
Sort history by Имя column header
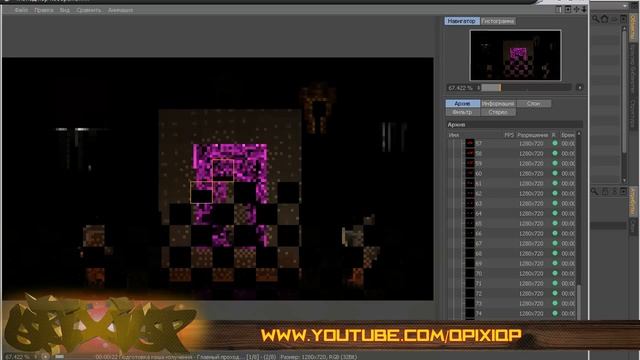(x=453, y=135)
